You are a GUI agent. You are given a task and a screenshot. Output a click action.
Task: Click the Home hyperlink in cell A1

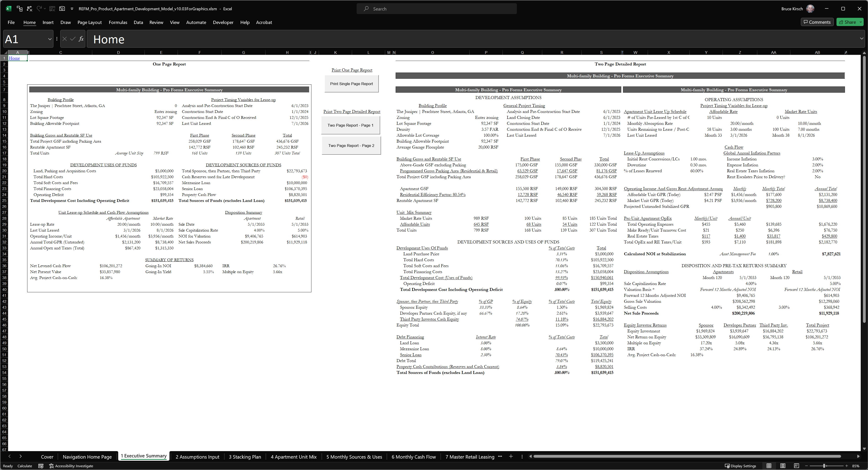point(14,58)
